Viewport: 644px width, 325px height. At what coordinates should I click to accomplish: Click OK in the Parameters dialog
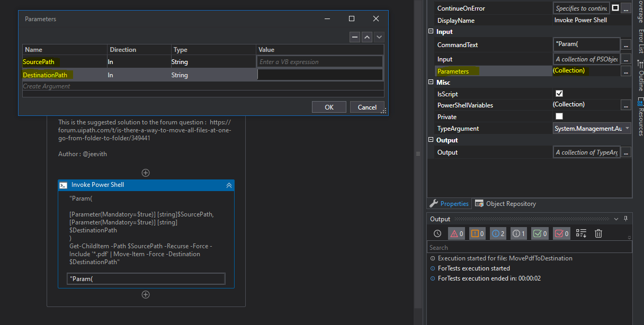(329, 107)
